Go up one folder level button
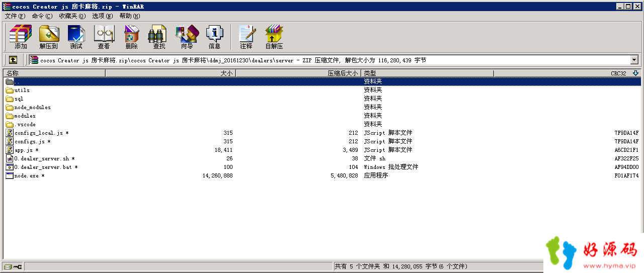The image size is (644, 273). [13, 60]
